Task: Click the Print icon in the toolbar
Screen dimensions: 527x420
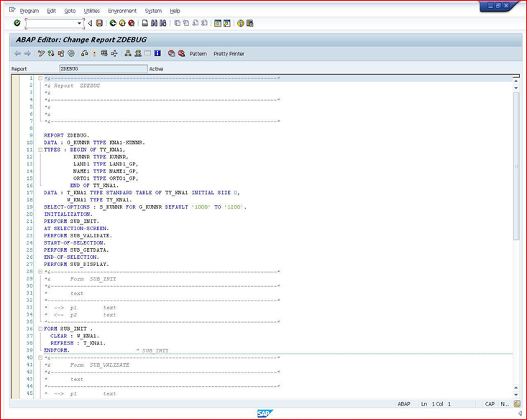Action: click(x=145, y=23)
